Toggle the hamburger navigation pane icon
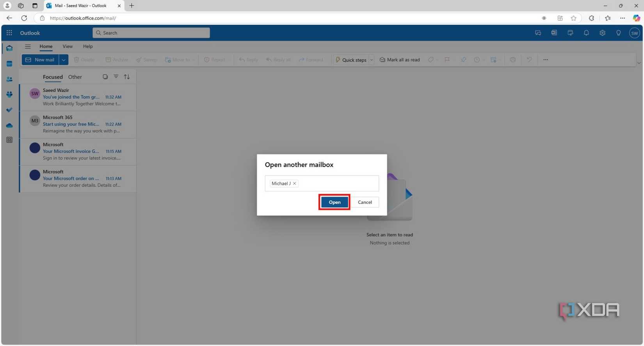The image size is (644, 346). (28, 46)
